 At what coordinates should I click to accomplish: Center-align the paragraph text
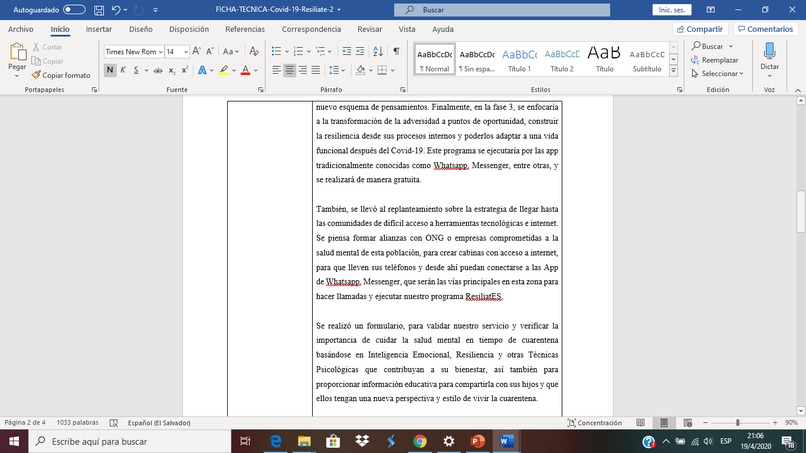tap(289, 70)
